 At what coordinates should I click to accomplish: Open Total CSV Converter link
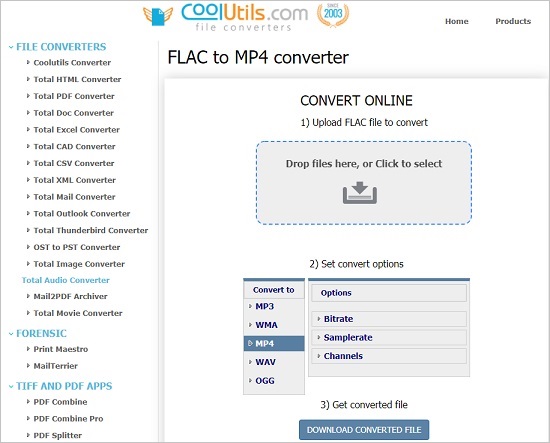[74, 163]
